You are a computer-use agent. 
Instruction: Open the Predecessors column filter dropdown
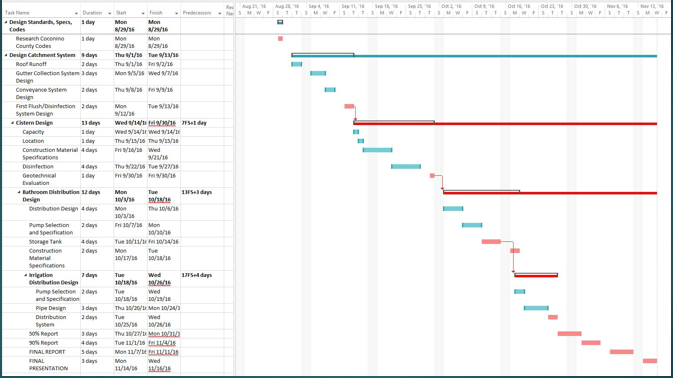(219, 13)
